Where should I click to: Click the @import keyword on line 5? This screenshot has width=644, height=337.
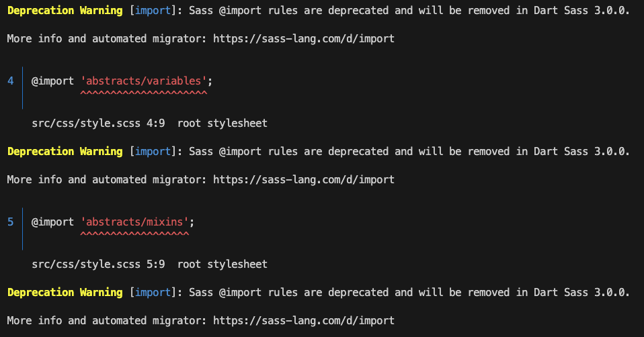tap(52, 222)
